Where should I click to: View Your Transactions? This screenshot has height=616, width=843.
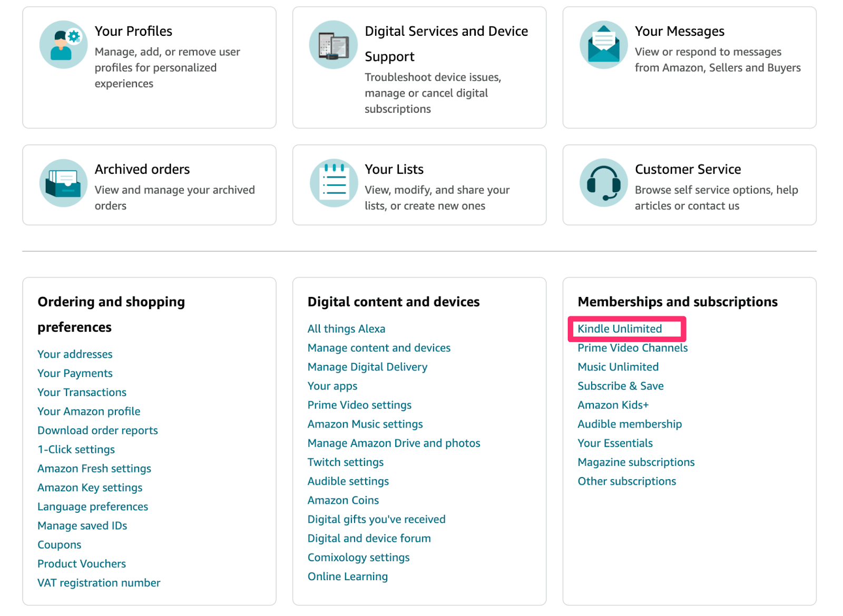click(x=82, y=392)
